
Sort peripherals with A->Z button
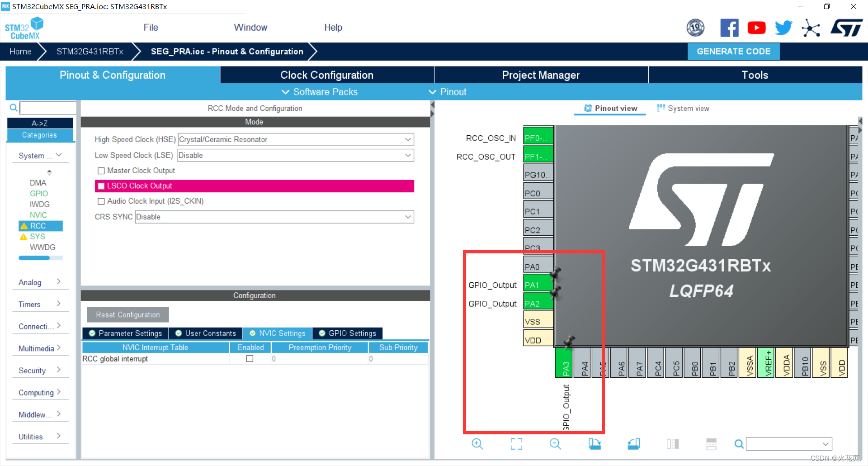point(40,123)
